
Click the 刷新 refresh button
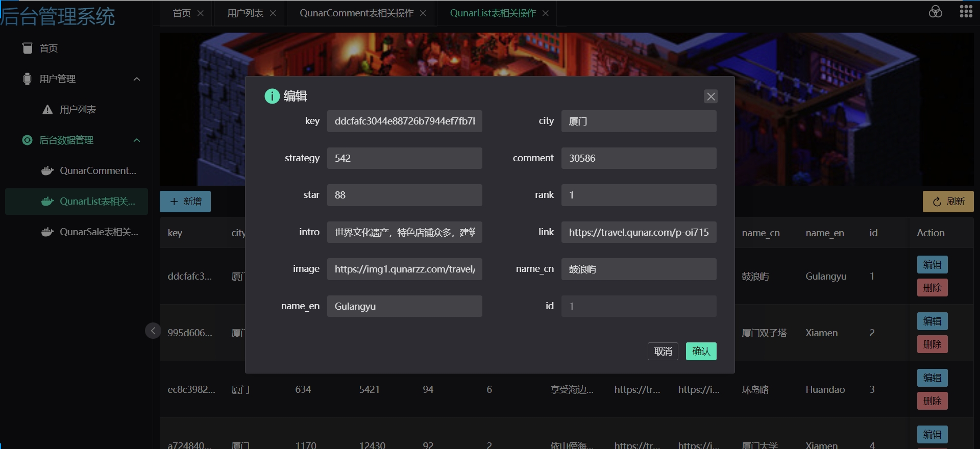[948, 202]
